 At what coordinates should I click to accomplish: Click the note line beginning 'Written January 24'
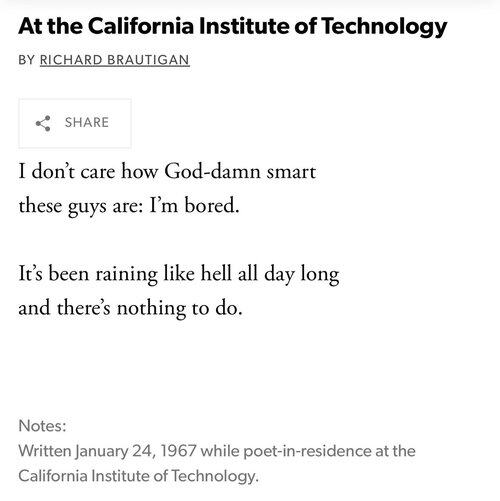pos(217,451)
